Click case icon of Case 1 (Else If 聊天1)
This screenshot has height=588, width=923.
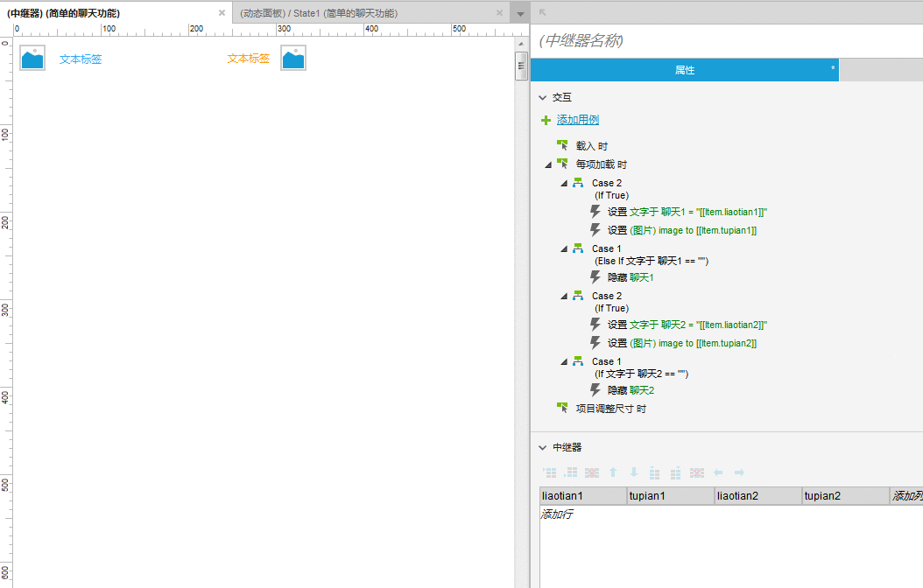click(x=578, y=248)
